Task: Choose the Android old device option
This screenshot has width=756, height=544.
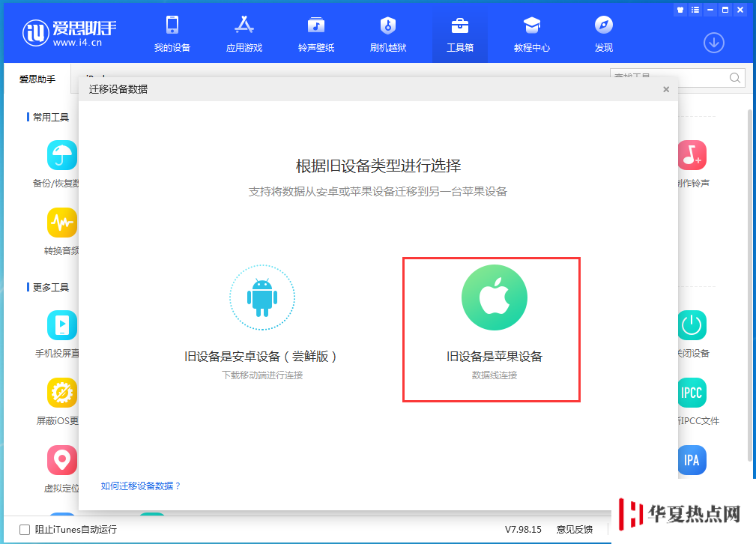Action: (261, 297)
